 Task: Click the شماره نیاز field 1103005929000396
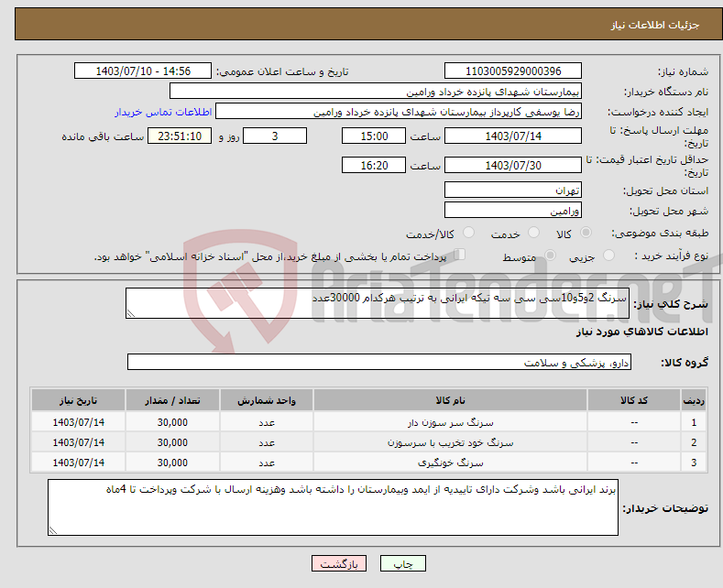(513, 71)
